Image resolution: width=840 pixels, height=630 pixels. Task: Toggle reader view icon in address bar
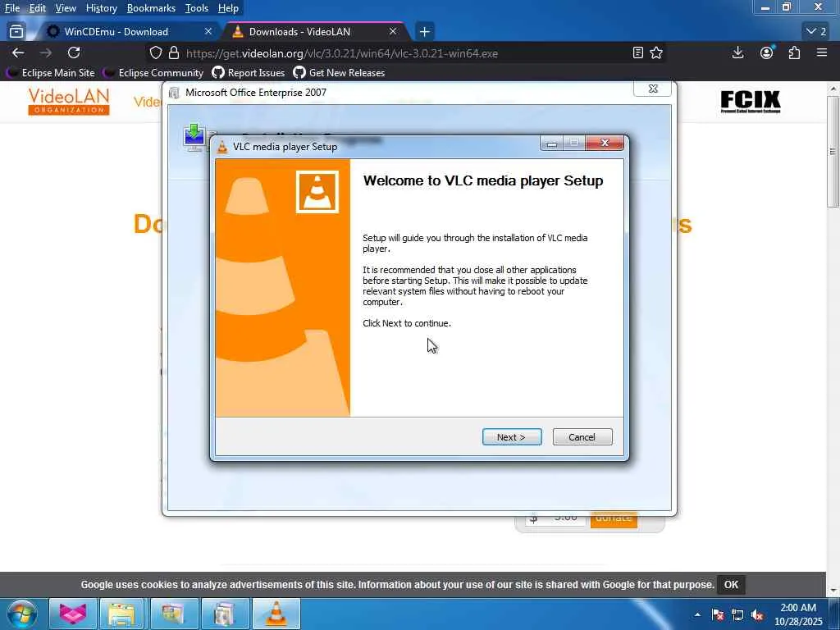coord(637,52)
